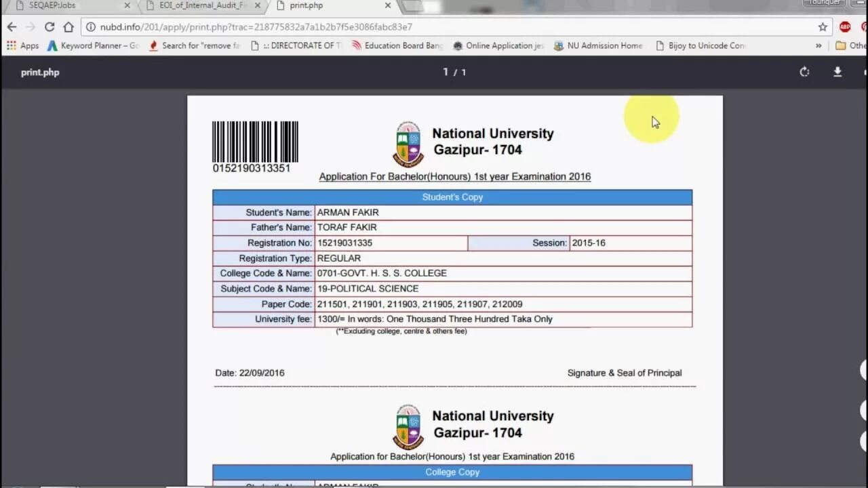Click the university fee 1300/= text
This screenshot has width=868, height=488.
coord(435,319)
